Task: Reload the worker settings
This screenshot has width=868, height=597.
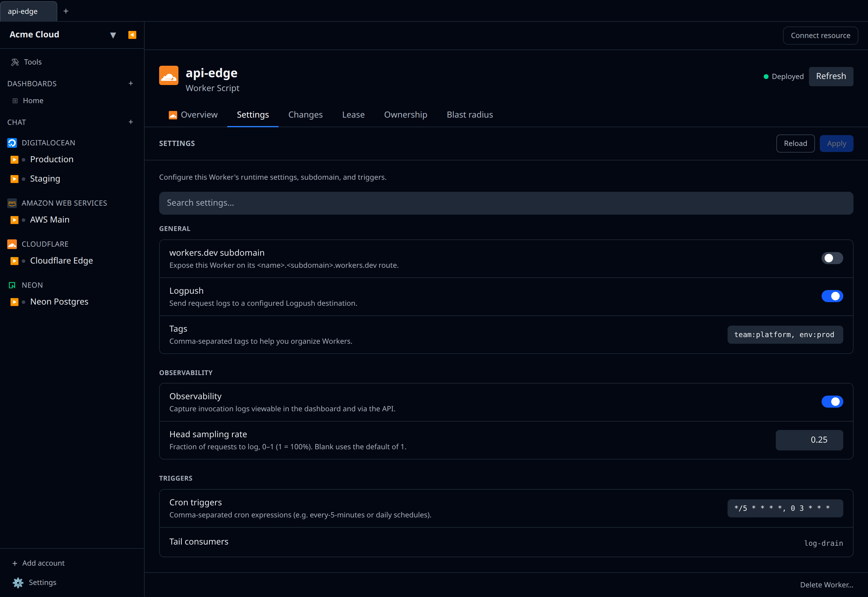Action: point(795,144)
